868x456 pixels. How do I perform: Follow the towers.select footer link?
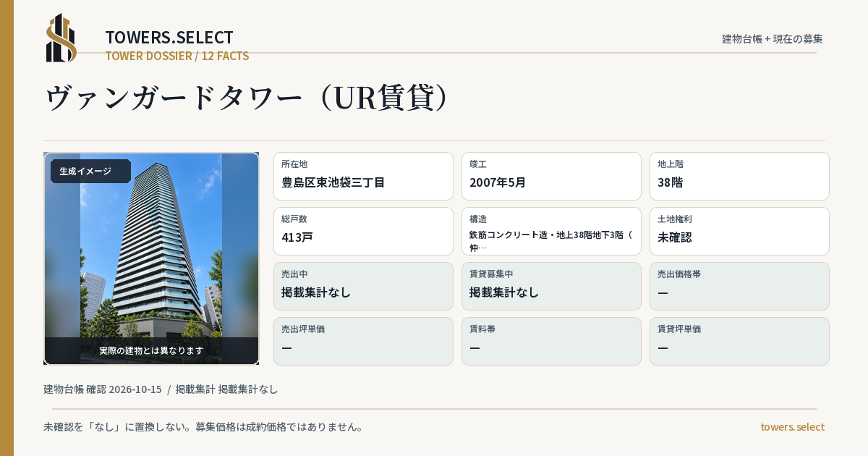(x=792, y=427)
